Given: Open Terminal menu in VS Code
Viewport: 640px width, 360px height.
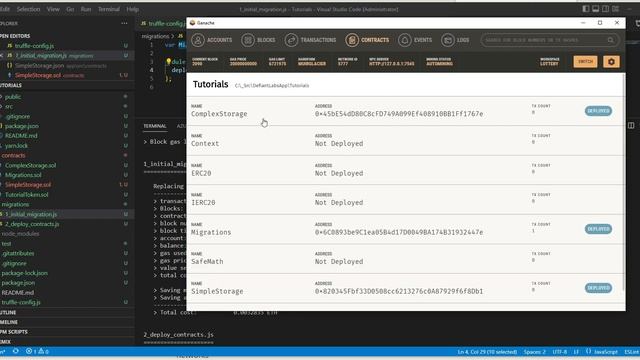Looking at the screenshot, I should (x=109, y=9).
